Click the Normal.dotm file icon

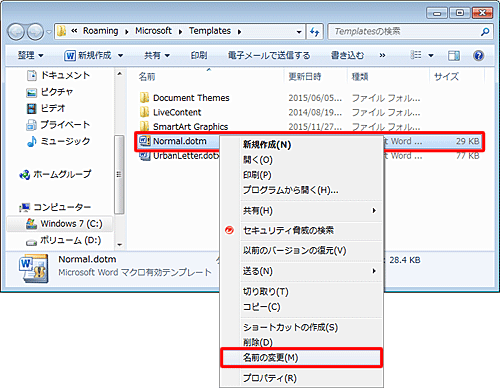[x=145, y=141]
